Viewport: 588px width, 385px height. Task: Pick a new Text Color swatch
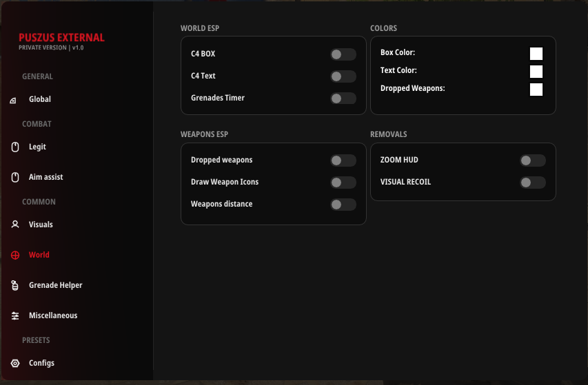click(x=536, y=72)
